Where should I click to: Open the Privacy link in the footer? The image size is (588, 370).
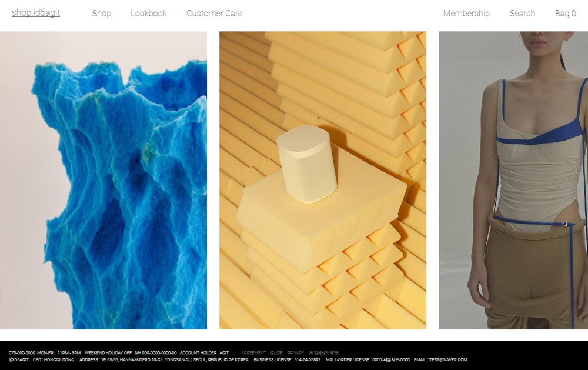click(x=296, y=353)
